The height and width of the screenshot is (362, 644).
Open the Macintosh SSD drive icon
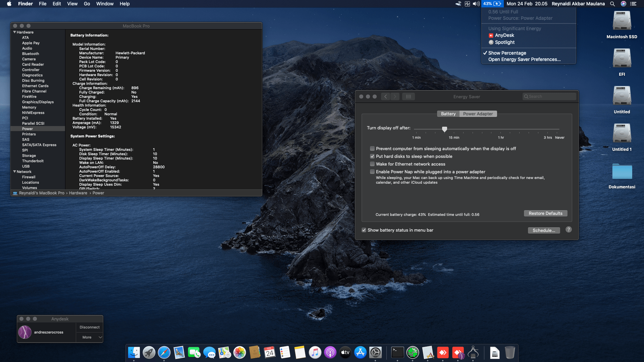pos(622,21)
